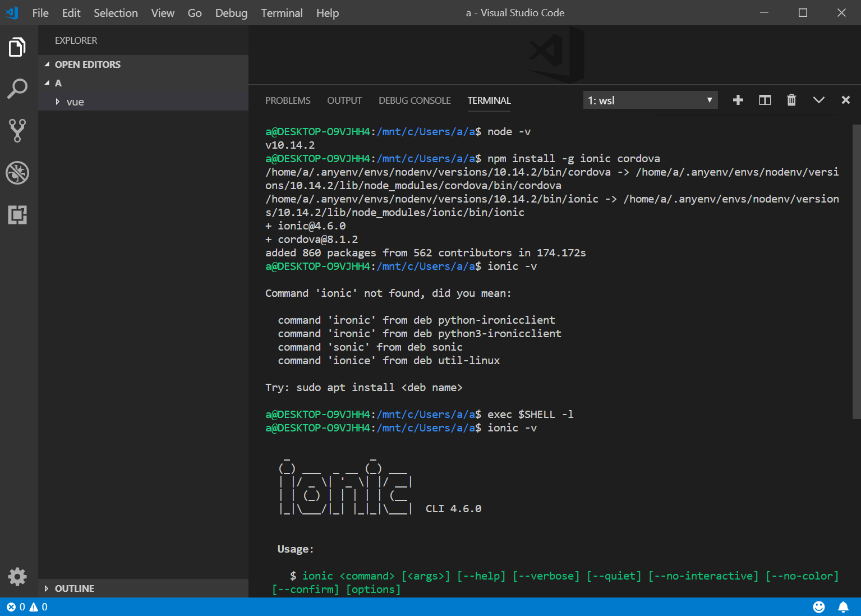
Task: Toggle panel size with the chevron icon
Action: point(819,100)
